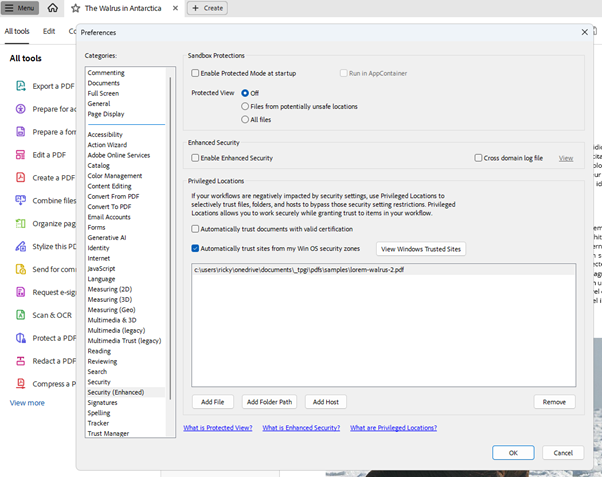The height and width of the screenshot is (477, 602).
Task: Open Organize pages tool icon
Action: coord(21,224)
